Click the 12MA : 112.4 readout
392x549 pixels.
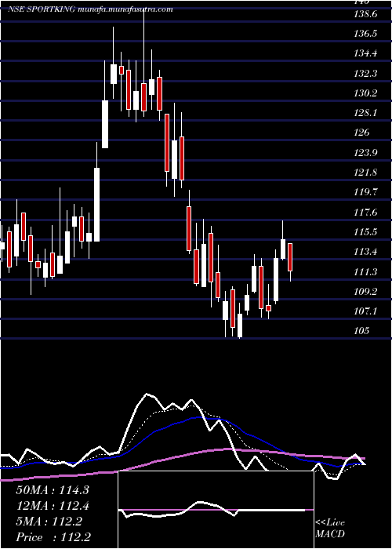point(53,506)
